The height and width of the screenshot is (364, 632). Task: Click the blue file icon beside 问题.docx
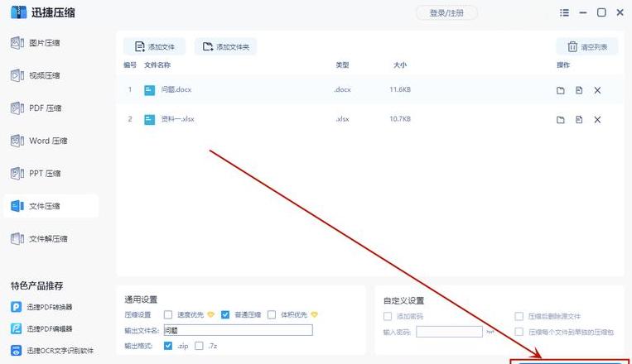(x=150, y=90)
